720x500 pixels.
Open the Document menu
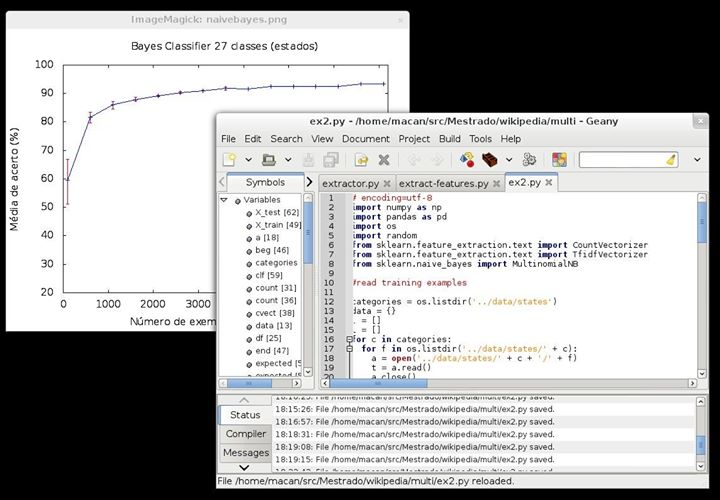[366, 138]
